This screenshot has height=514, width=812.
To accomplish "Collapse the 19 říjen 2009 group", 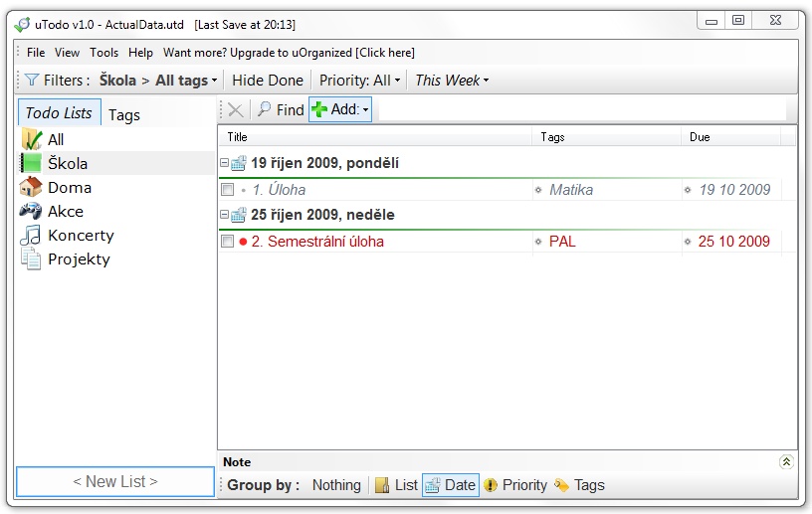I will click(x=224, y=163).
